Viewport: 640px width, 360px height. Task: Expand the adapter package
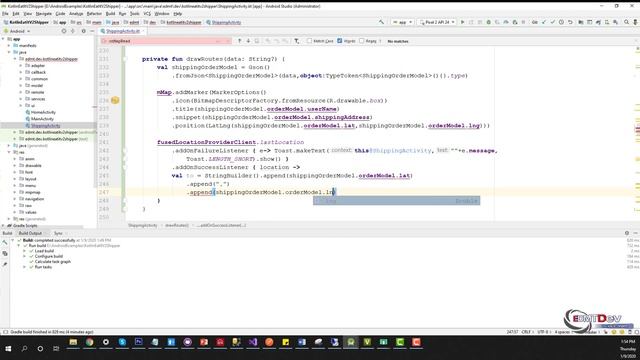[x=21, y=66]
